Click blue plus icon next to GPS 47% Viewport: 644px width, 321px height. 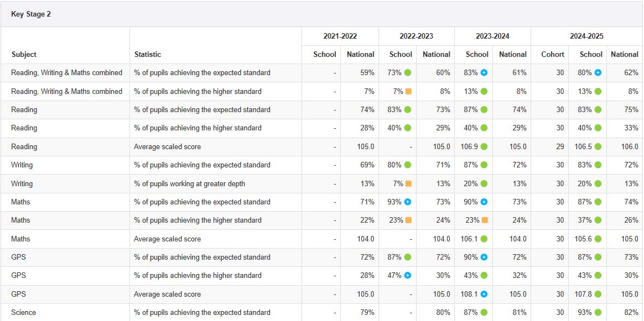point(408,275)
